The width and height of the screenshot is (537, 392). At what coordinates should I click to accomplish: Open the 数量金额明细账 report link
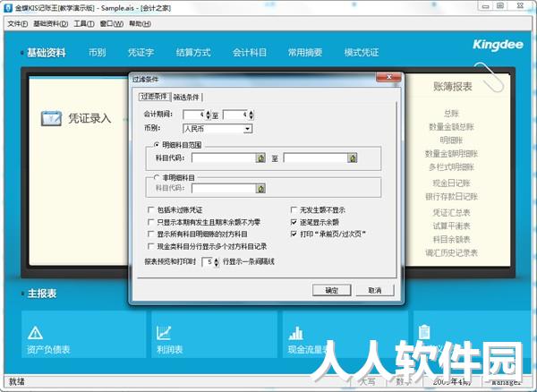click(451, 154)
